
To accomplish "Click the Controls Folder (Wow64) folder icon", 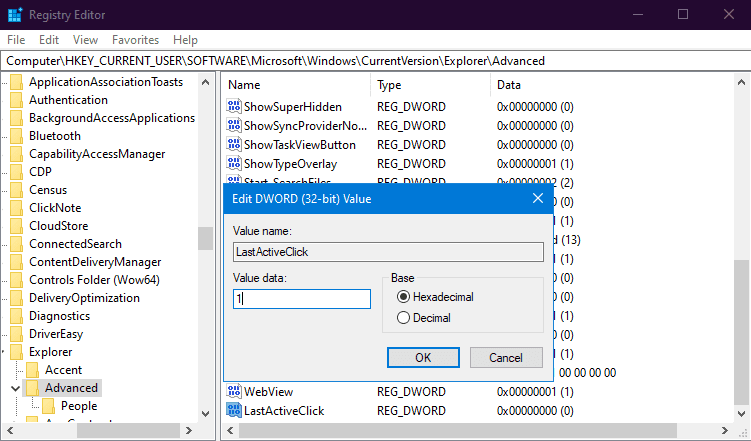I will coord(17,280).
